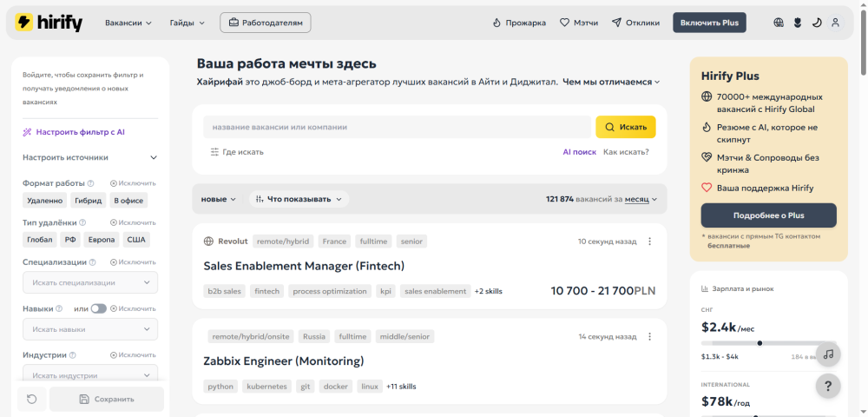Expand the Настроить источники section
This screenshot has height=417, width=868.
(90, 157)
